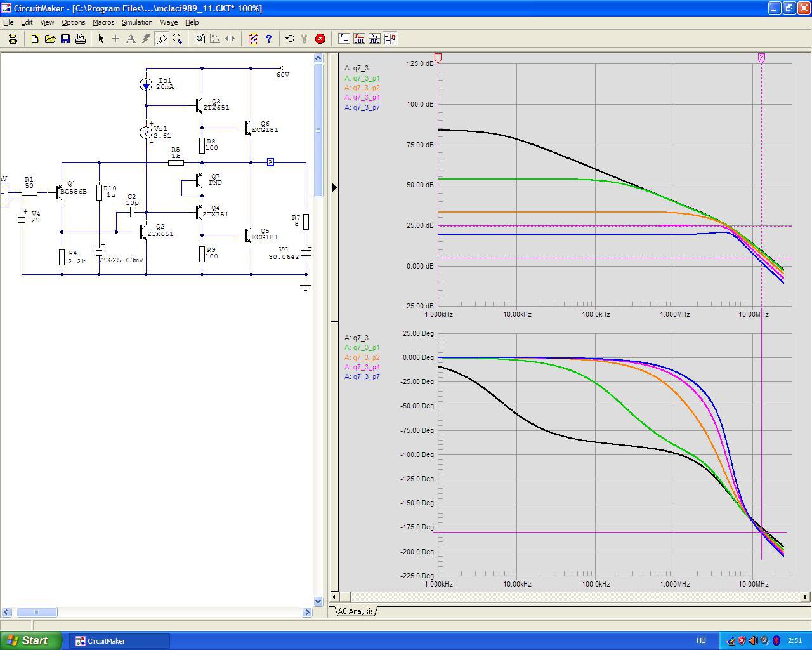Select the arrow pointer tool

101,39
